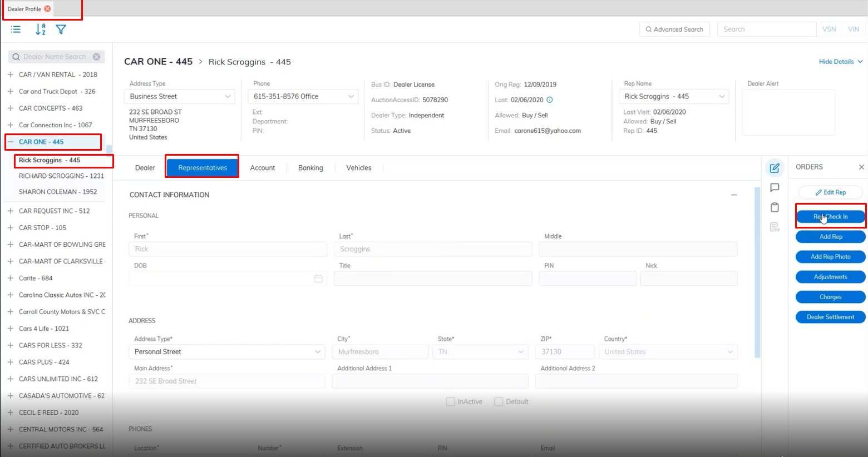868x457 pixels.
Task: Switch to the Banking tab
Action: pyautogui.click(x=310, y=168)
